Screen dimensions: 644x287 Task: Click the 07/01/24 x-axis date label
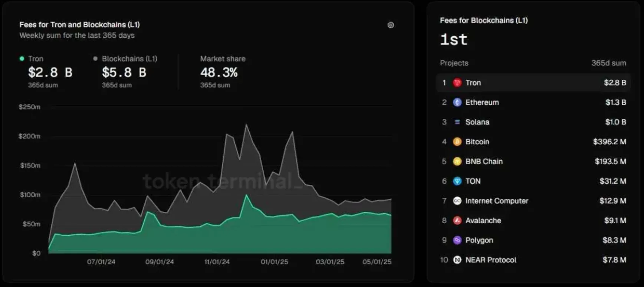(101, 262)
